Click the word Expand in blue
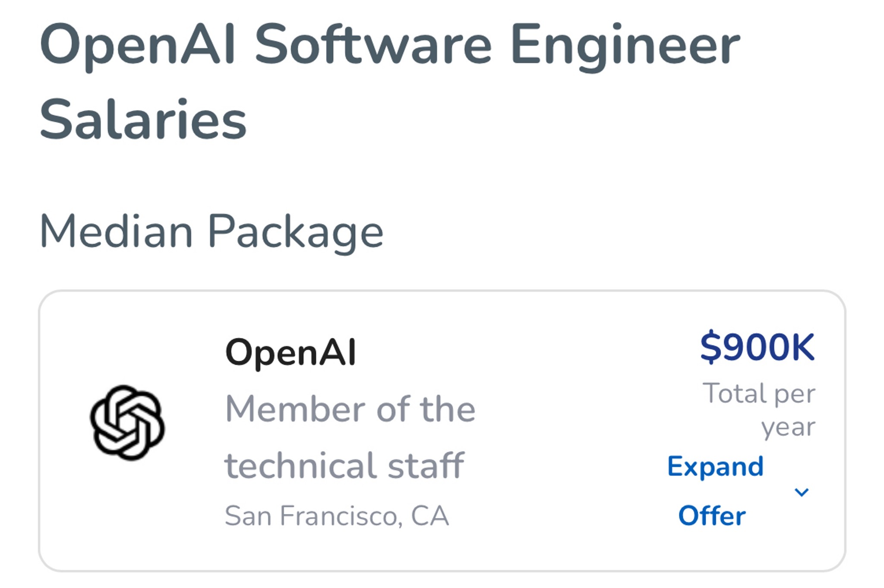Image resolution: width=884 pixels, height=588 pixels. (x=715, y=467)
